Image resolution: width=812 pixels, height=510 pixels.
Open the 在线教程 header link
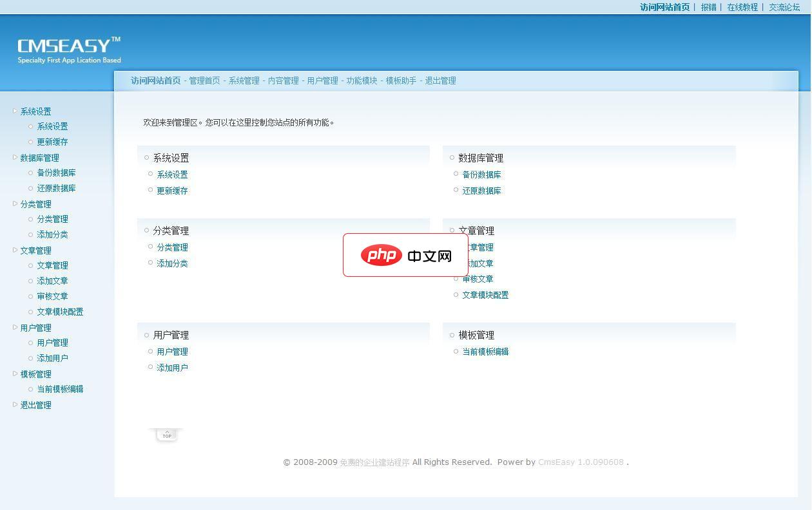point(742,7)
